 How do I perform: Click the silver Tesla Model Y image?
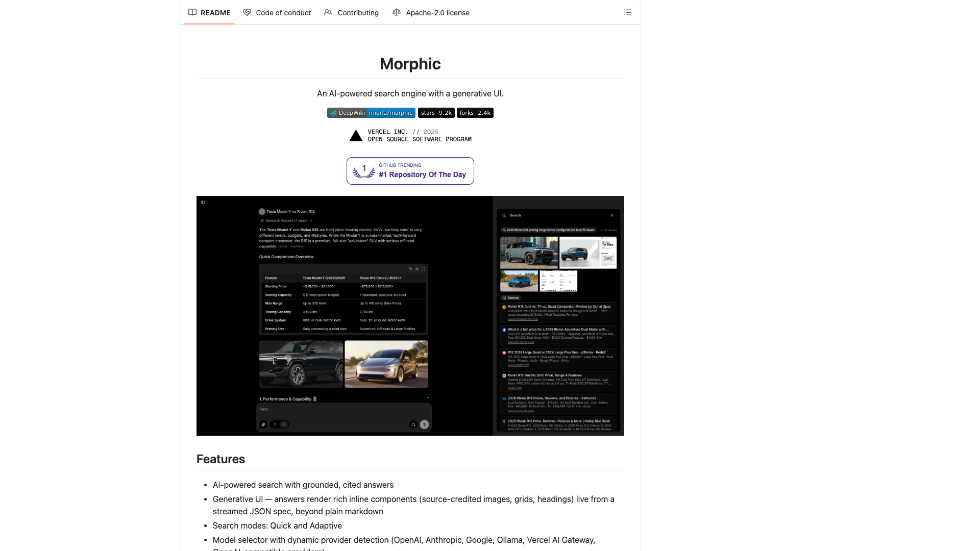[386, 364]
